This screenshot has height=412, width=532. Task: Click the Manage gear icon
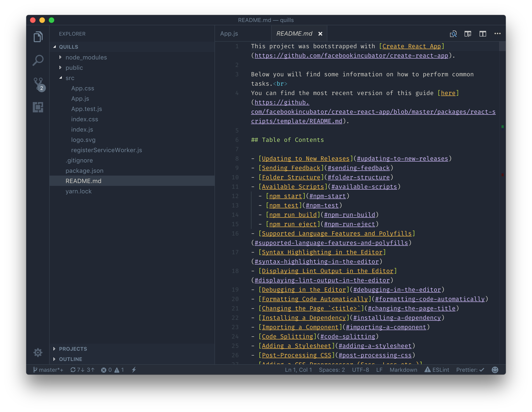pyautogui.click(x=38, y=352)
